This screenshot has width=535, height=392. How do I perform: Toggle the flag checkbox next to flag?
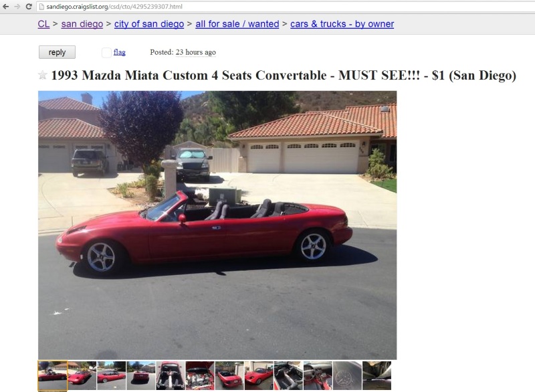tap(106, 53)
